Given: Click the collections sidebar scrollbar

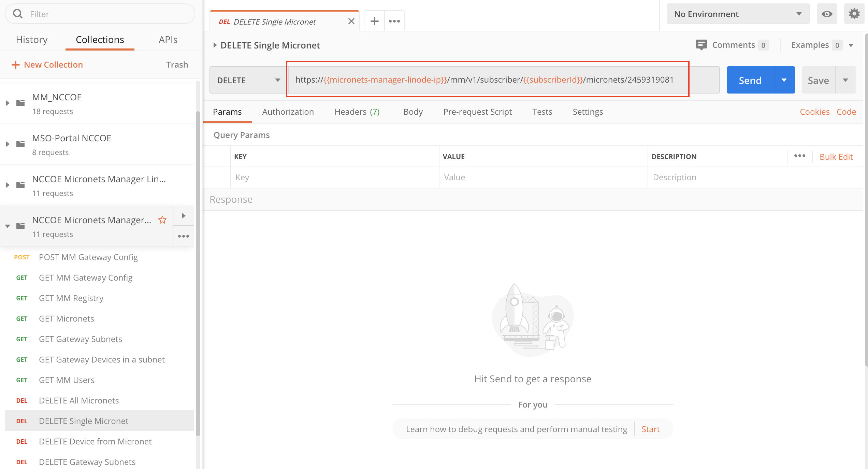Looking at the screenshot, I should [x=198, y=273].
